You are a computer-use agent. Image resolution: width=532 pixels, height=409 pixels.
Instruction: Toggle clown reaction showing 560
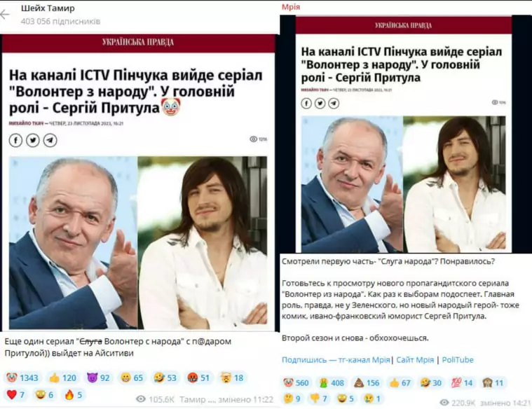tap(296, 383)
